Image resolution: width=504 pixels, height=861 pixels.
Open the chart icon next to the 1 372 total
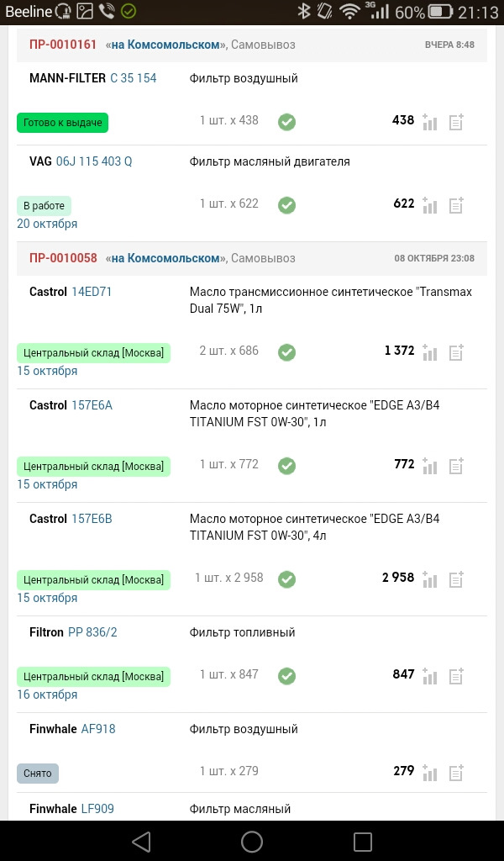coord(429,352)
